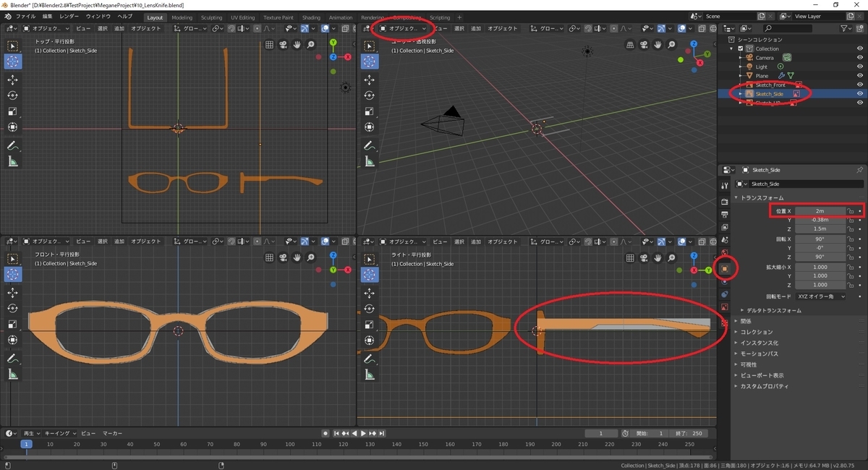Click pan hand icon in top viewport
Screen dimensions: 868x470
(297, 44)
